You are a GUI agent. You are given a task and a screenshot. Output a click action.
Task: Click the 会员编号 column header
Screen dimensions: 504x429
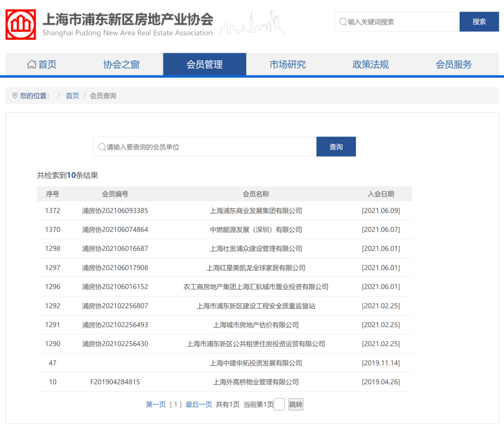tap(115, 194)
